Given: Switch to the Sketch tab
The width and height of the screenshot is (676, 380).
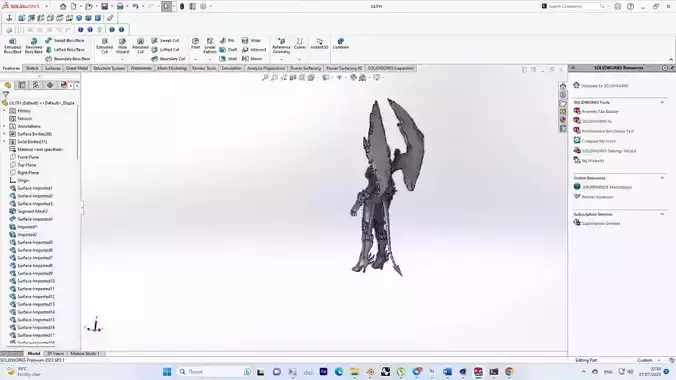Looking at the screenshot, I should tap(32, 68).
